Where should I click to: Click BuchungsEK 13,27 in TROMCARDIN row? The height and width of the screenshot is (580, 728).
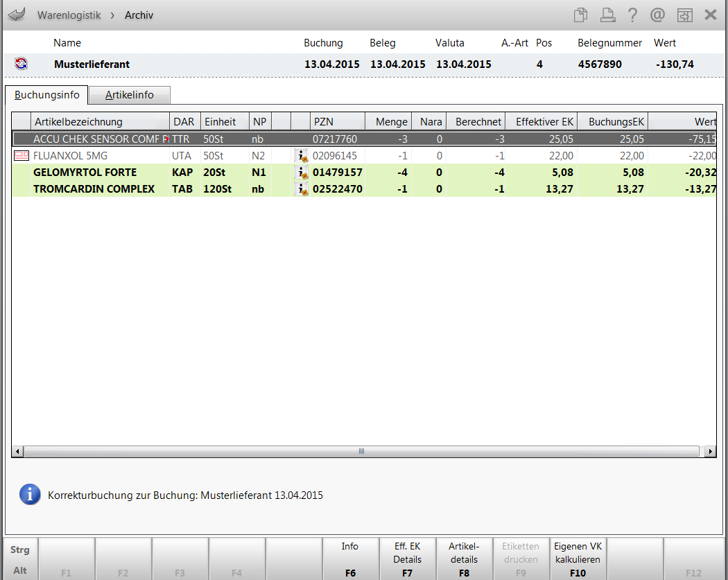coord(630,189)
